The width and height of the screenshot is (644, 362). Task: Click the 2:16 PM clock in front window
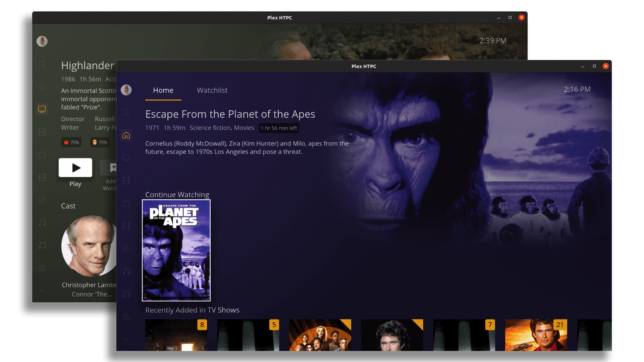point(577,89)
